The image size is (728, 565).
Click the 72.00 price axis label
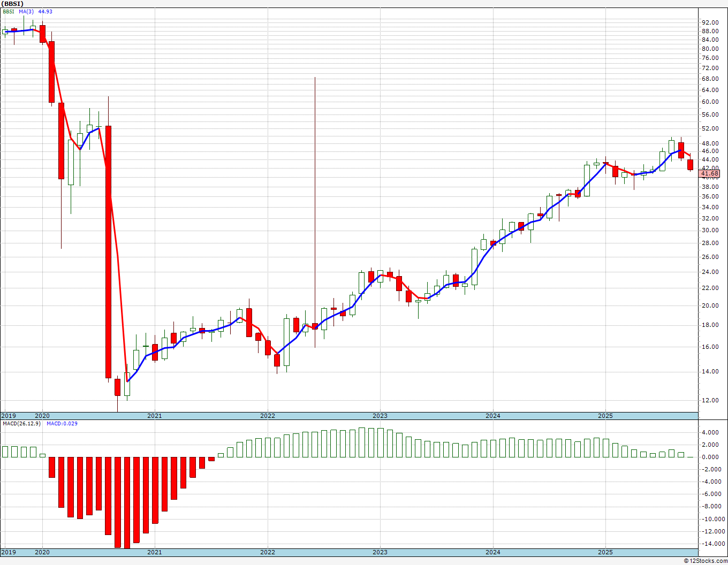(710, 68)
